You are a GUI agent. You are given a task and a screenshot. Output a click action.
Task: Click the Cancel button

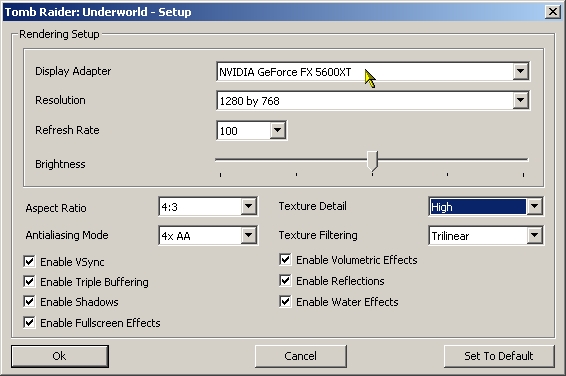[301, 356]
